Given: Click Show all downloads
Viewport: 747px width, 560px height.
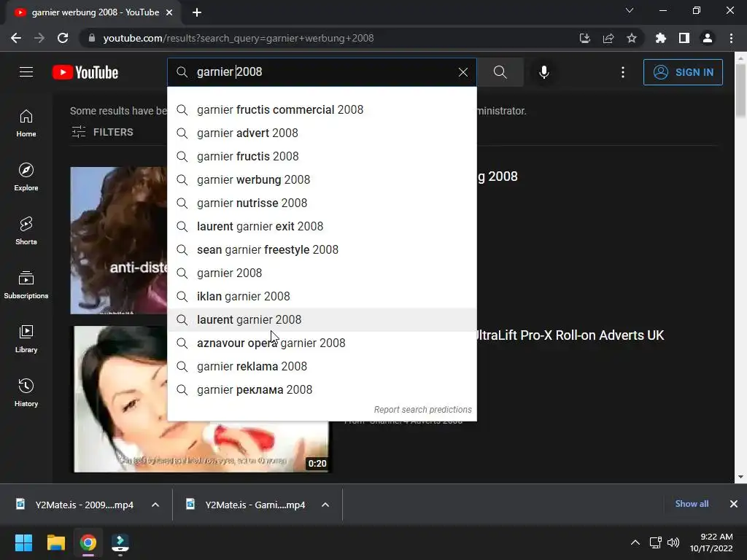Looking at the screenshot, I should tap(692, 503).
